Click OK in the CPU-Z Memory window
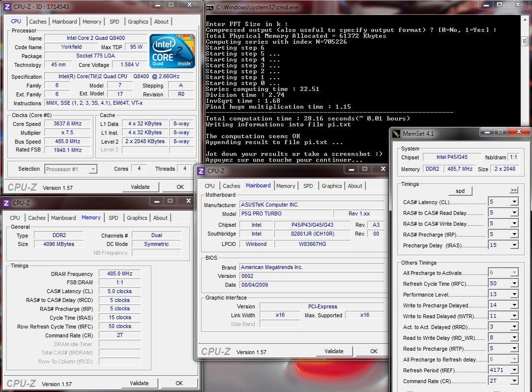The image size is (532, 392). pos(179,383)
